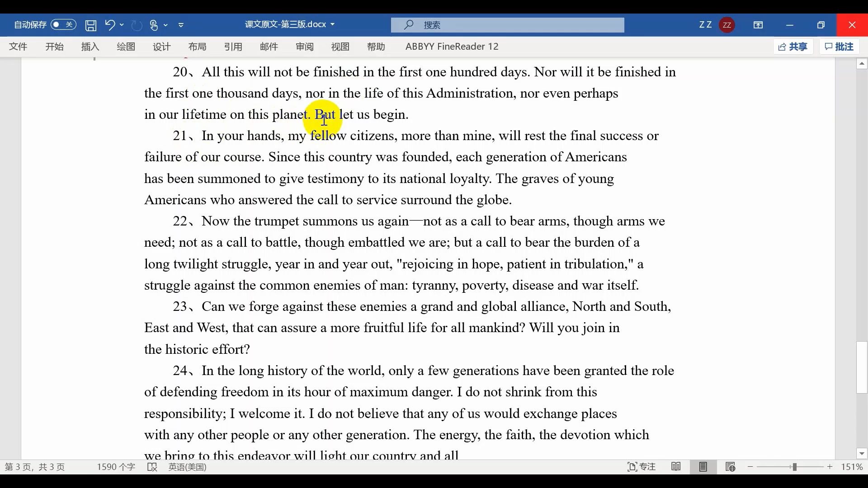Switch to the 开始 tab

click(54, 47)
